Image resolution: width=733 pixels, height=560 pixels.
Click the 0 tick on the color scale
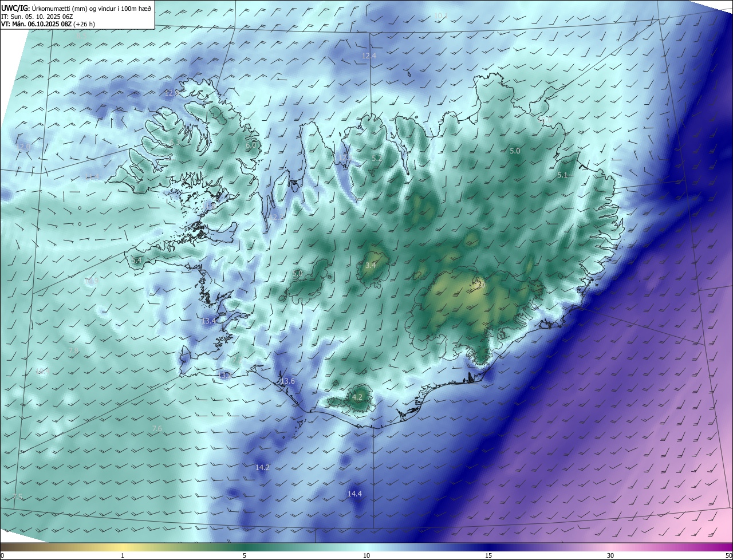click(2, 555)
